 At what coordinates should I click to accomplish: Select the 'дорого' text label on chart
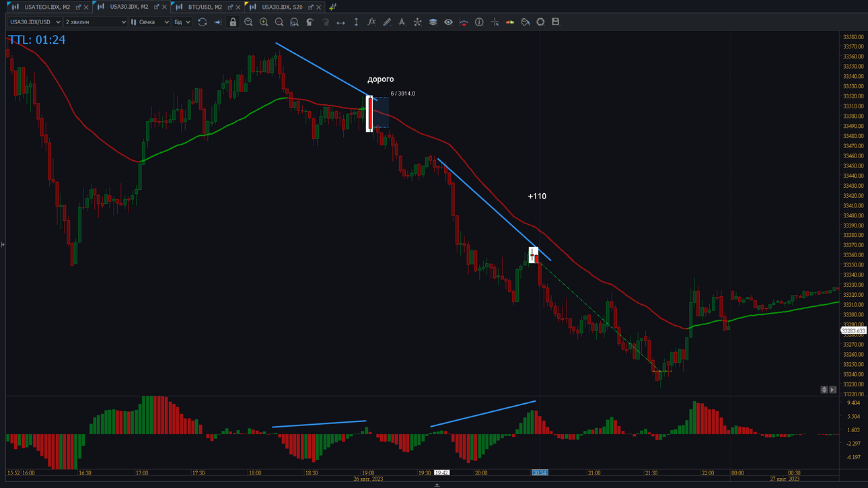point(380,79)
